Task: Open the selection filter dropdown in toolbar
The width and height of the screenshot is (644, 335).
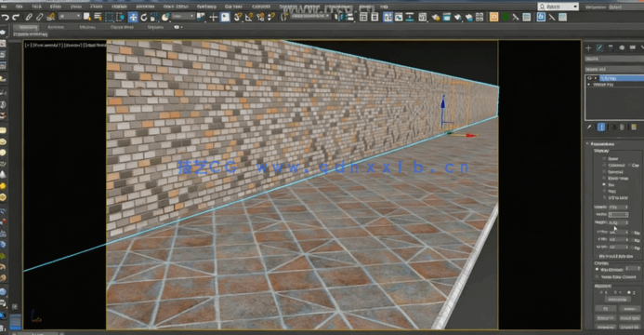Action: coord(71,16)
